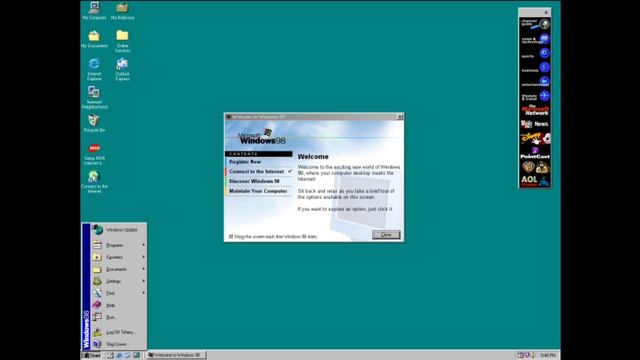This screenshot has width=640, height=360.
Task: Select Shut Down... from the Start menu
Action: coord(119,344)
